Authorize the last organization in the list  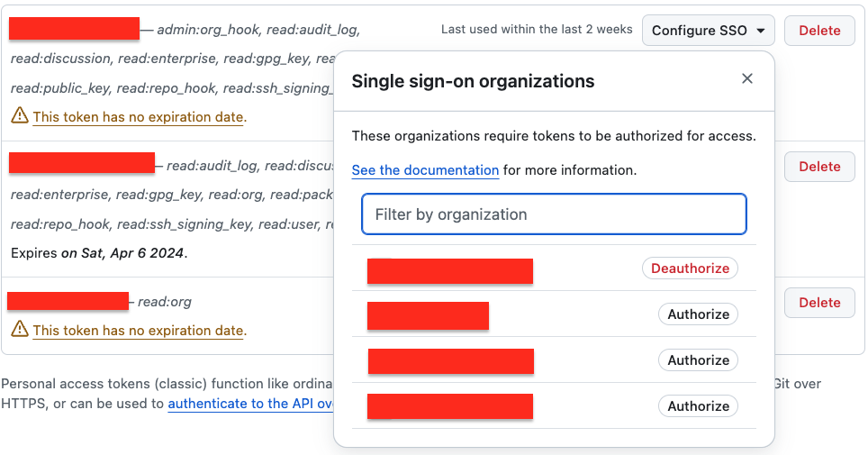tap(698, 406)
